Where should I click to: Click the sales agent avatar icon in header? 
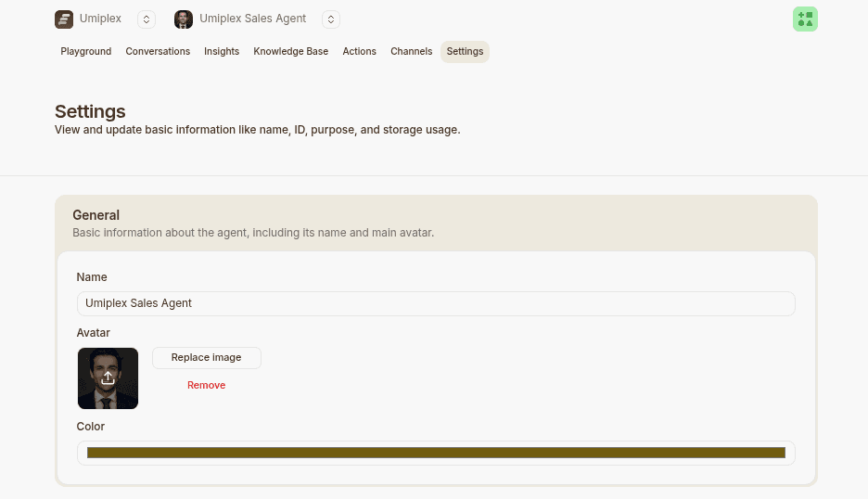(x=184, y=19)
